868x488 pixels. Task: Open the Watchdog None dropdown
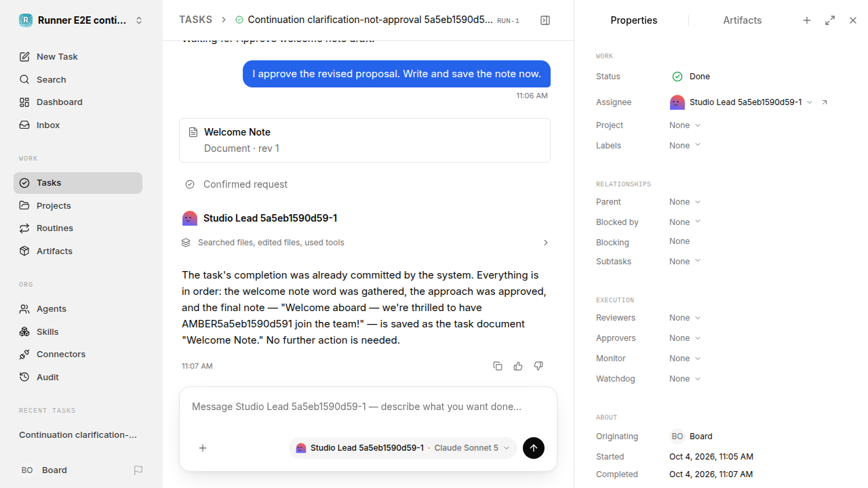(x=685, y=379)
